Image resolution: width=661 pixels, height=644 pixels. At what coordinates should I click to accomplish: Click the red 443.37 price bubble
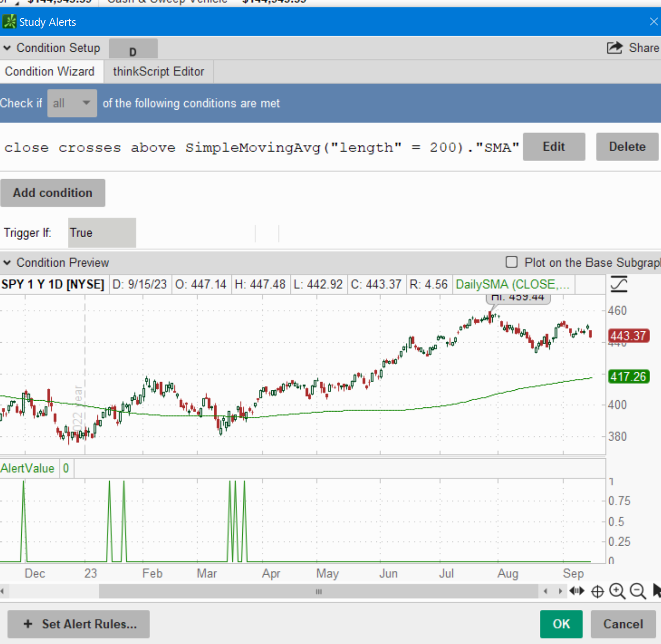pos(628,336)
